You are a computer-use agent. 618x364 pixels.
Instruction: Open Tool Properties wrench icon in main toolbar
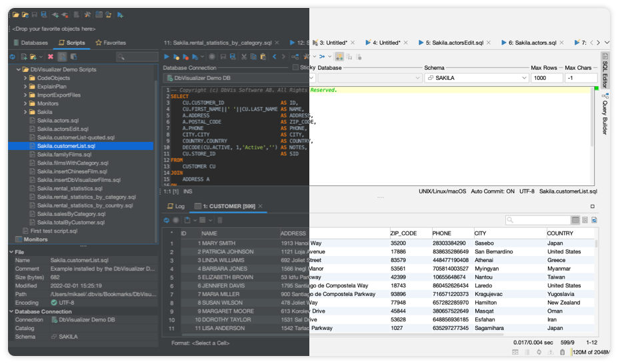[87, 15]
